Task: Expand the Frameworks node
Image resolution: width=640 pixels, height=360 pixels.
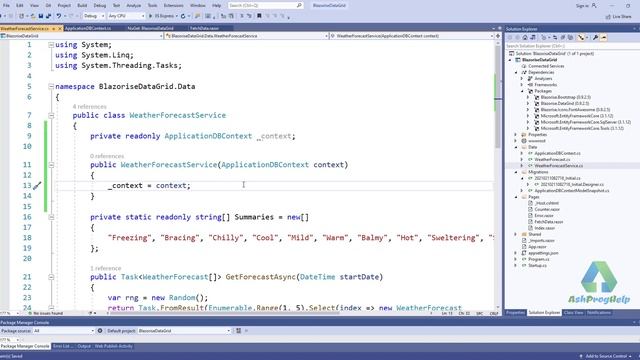Action: (x=522, y=85)
